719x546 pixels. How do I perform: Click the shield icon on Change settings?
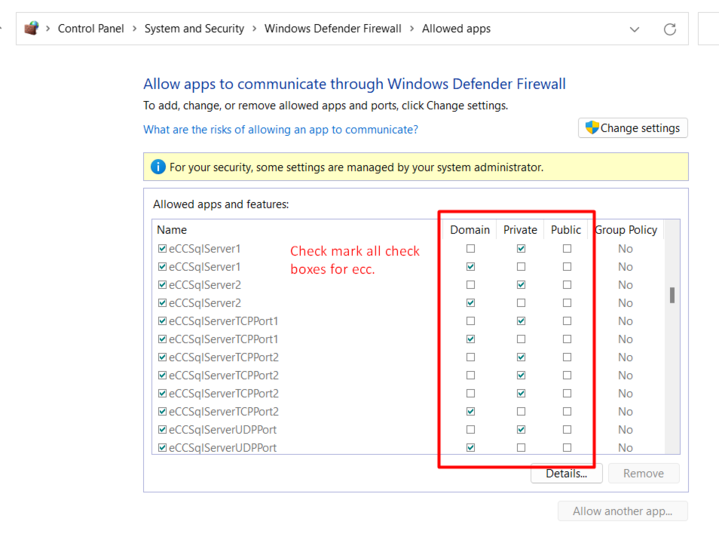(x=592, y=127)
